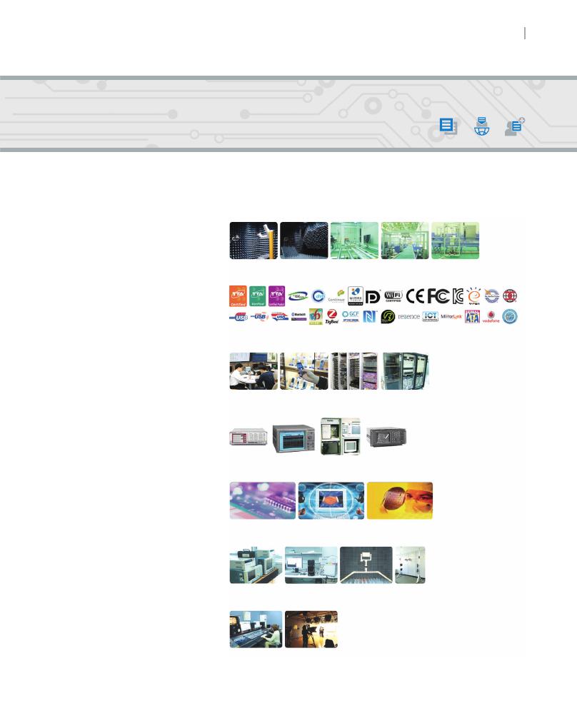Open the lab desk with computer photo
The height and width of the screenshot is (728, 577).
click(x=311, y=565)
